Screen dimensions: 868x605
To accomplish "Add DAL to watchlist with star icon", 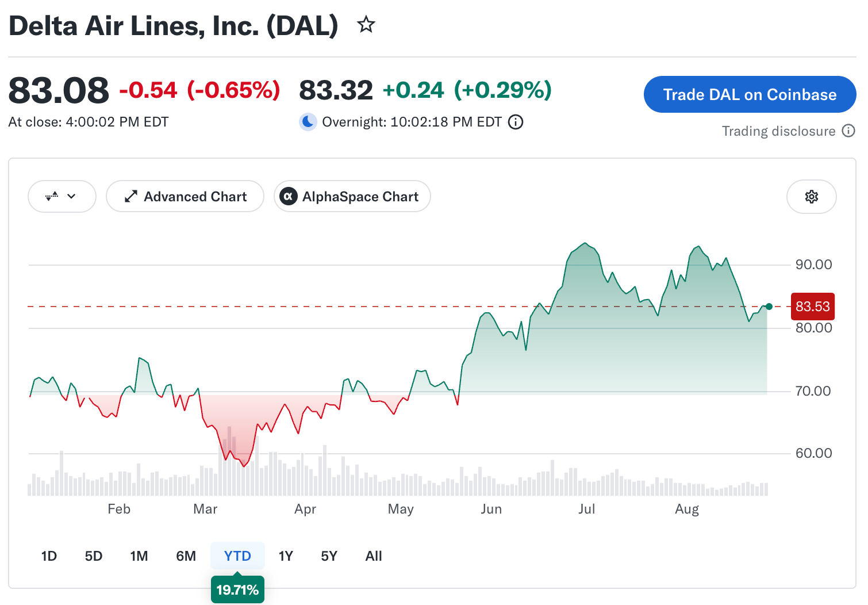I will (366, 25).
